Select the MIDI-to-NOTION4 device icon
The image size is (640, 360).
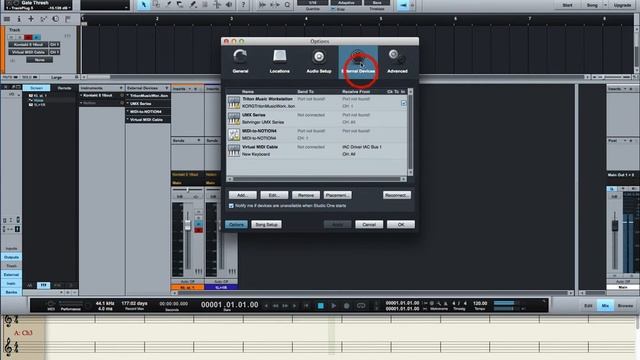[x=234, y=135]
